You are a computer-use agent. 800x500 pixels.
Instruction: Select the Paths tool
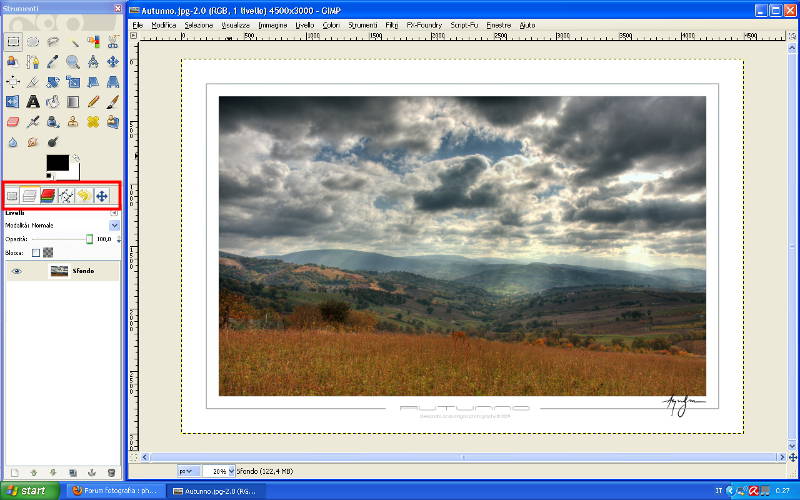[33, 62]
